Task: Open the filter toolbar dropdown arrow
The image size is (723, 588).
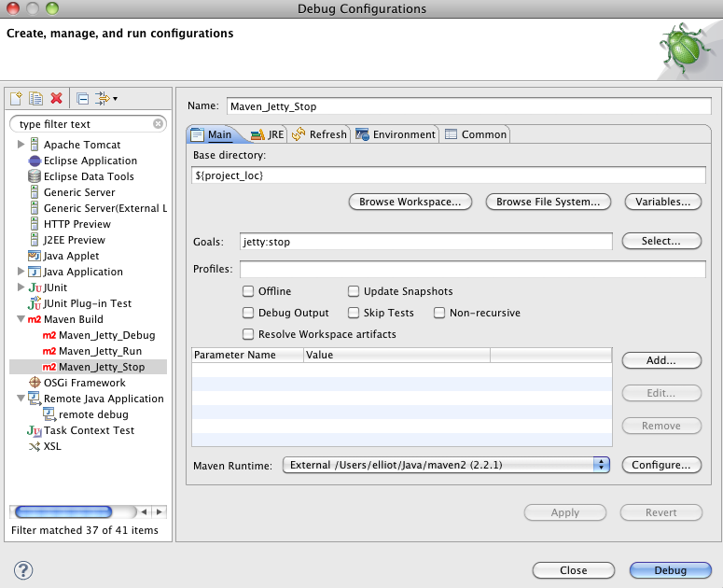Action: (116, 99)
